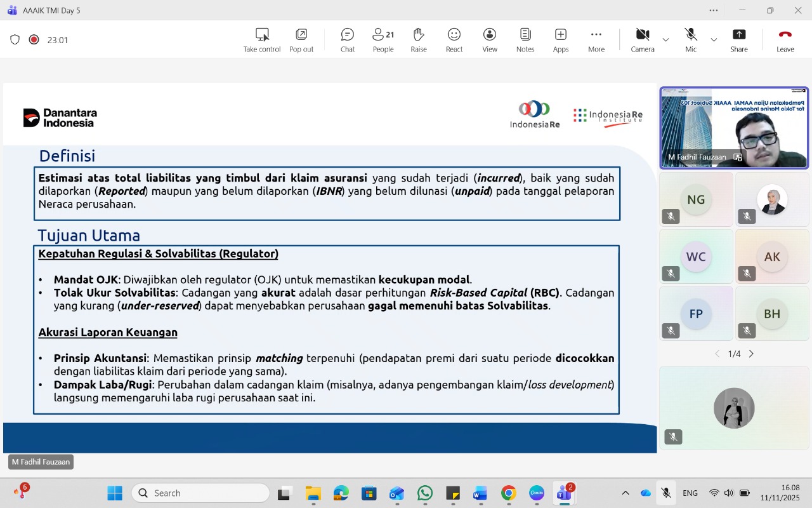This screenshot has width=812, height=508.
Task: Show the People participants list
Action: pos(383,40)
